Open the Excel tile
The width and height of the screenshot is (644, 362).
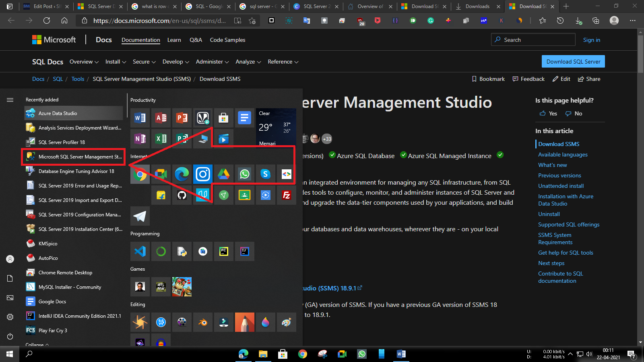pyautogui.click(x=161, y=139)
